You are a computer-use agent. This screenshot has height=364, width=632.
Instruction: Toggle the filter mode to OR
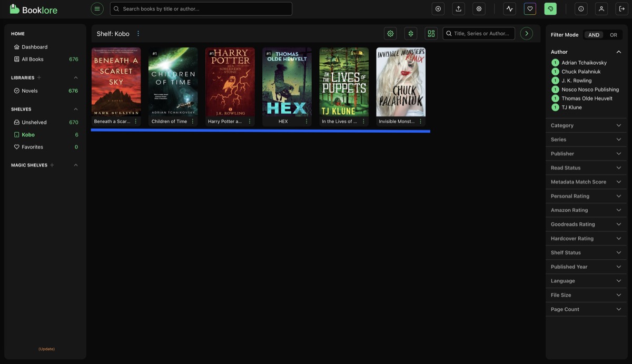pos(613,34)
